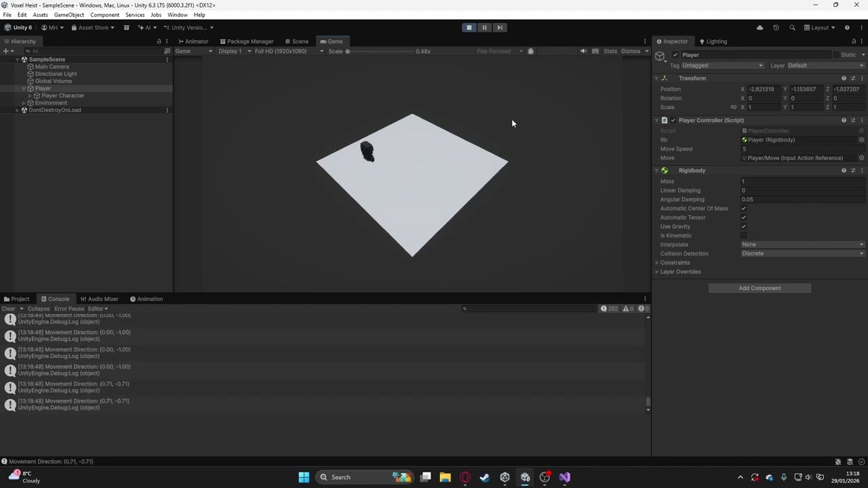
Task: Expand the Layer Overrides foldout
Action: (657, 272)
